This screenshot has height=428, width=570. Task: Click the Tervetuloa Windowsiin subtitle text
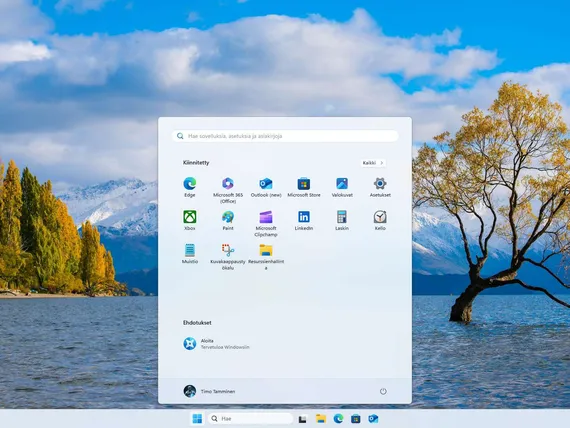225,347
